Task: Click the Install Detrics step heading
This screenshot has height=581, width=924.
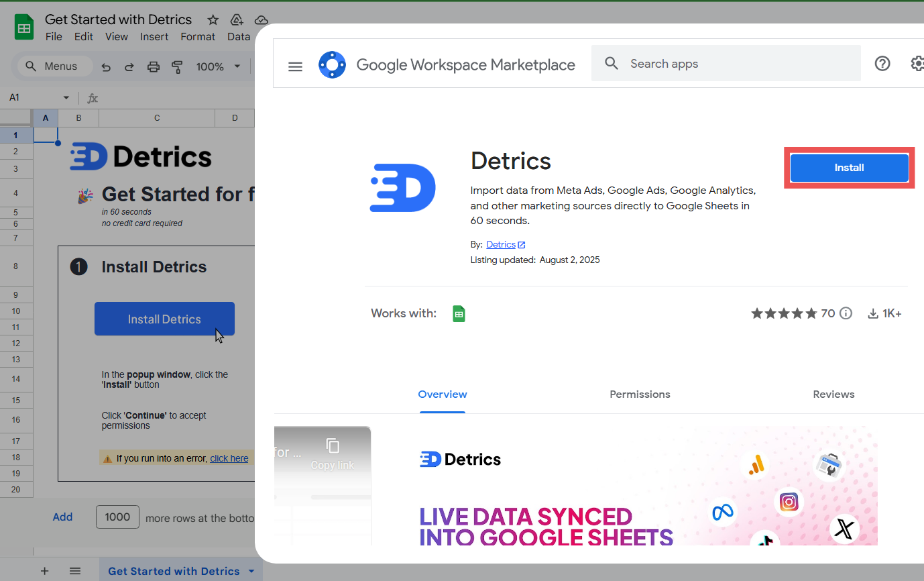Action: [x=154, y=267]
